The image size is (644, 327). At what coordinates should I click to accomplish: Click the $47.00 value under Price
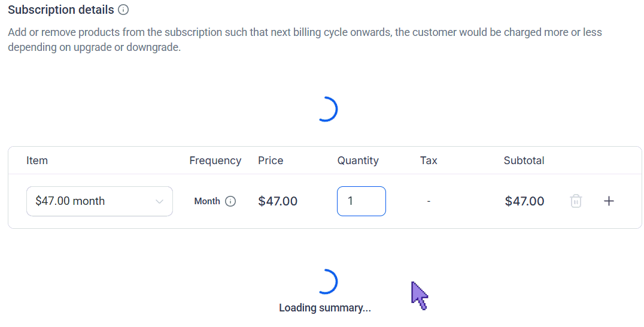278,201
